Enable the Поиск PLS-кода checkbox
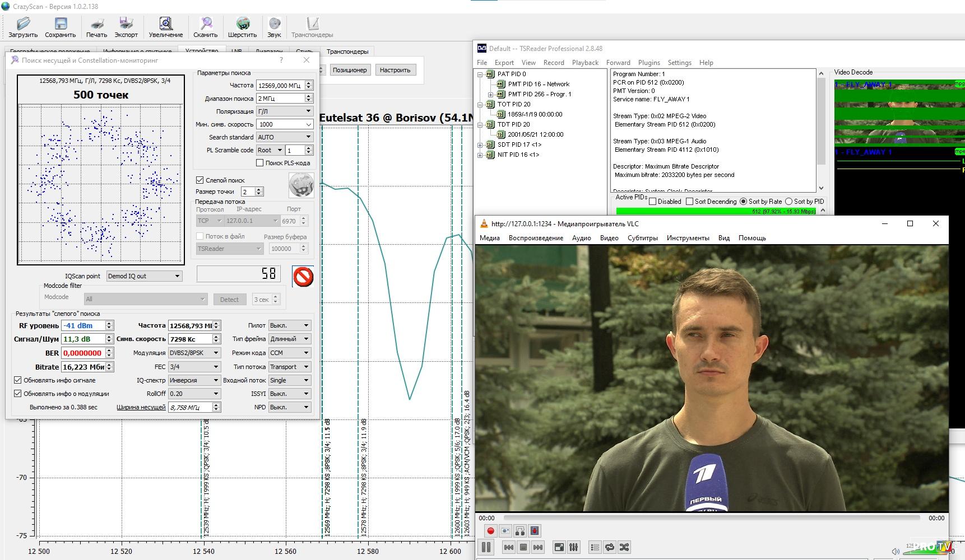Screen dimensions: 965x560 coord(259,163)
